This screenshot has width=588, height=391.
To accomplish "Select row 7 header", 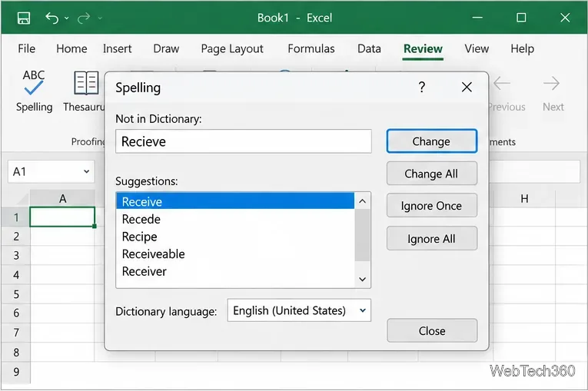I will coord(15,333).
